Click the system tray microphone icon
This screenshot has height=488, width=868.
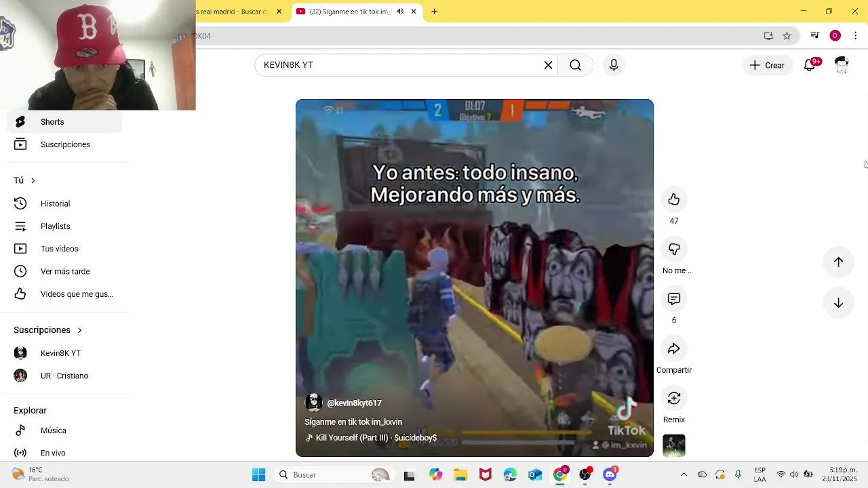point(738,475)
